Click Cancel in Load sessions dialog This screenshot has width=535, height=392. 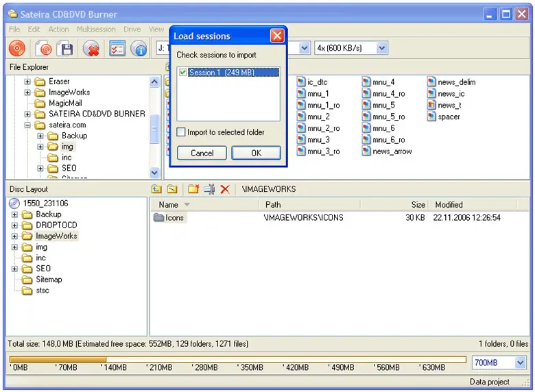coord(202,153)
